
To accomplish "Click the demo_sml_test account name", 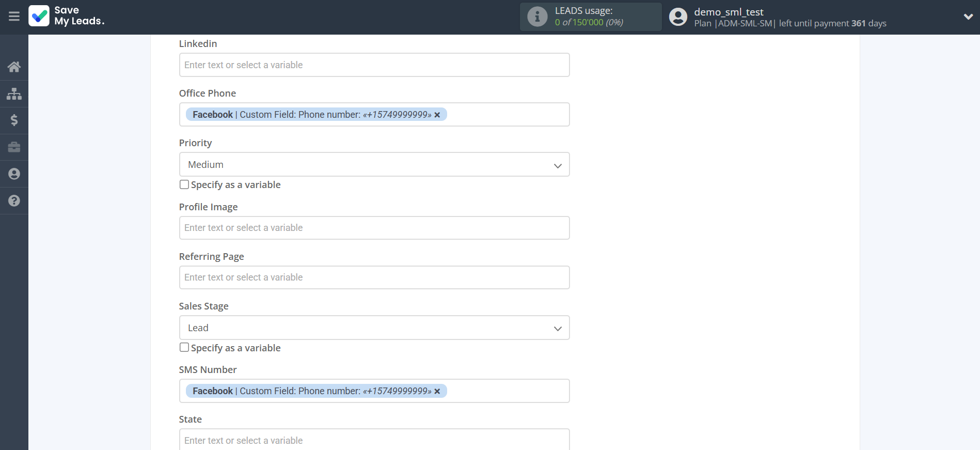I will pos(728,12).
